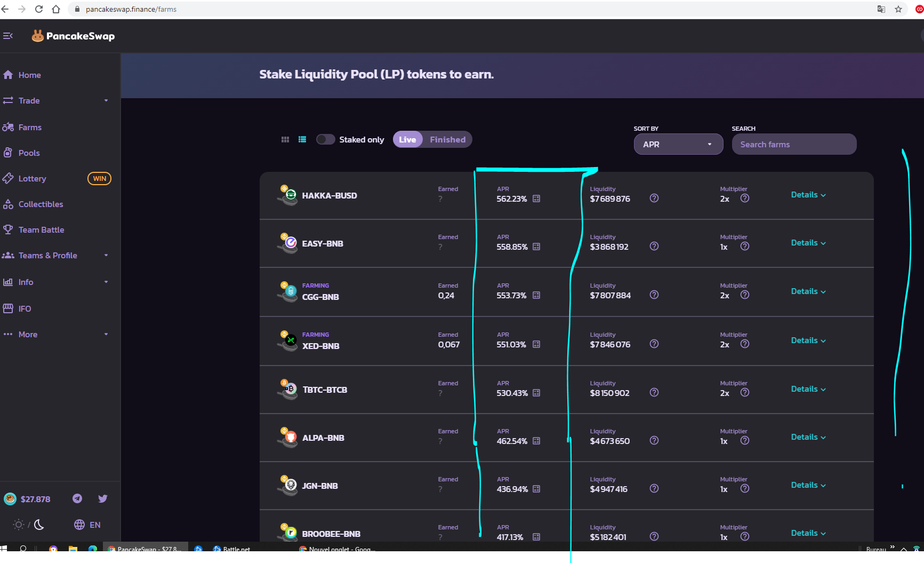
Task: Expand Details for XED-BNB farm
Action: (808, 340)
